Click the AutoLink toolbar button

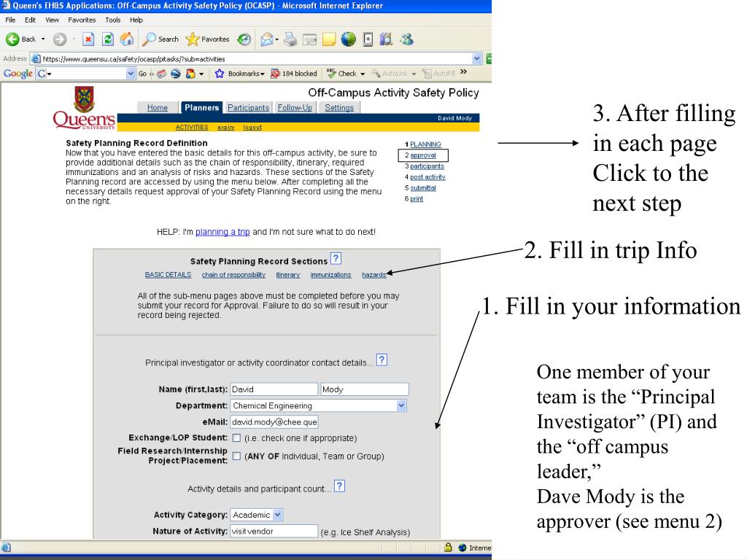(x=391, y=74)
